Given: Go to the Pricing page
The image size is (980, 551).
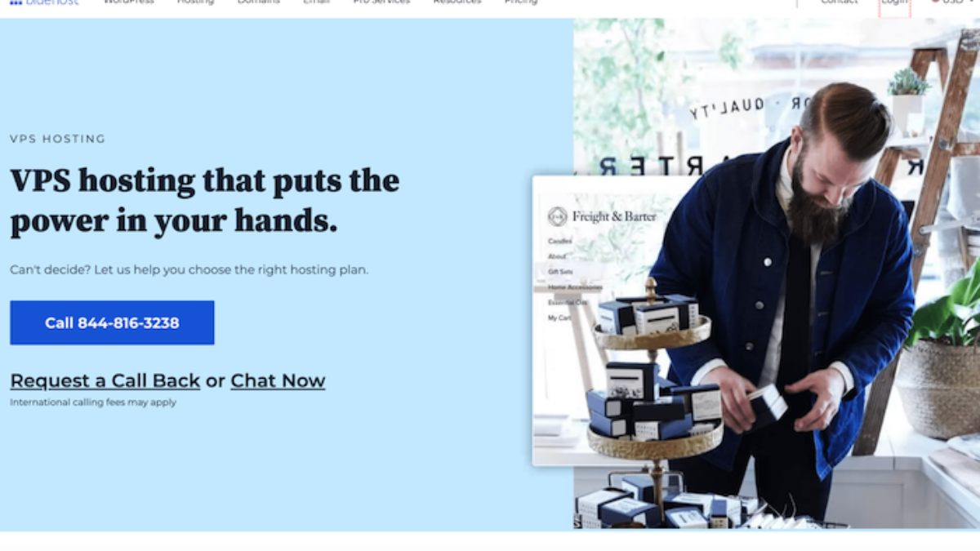Looking at the screenshot, I should 521,2.
